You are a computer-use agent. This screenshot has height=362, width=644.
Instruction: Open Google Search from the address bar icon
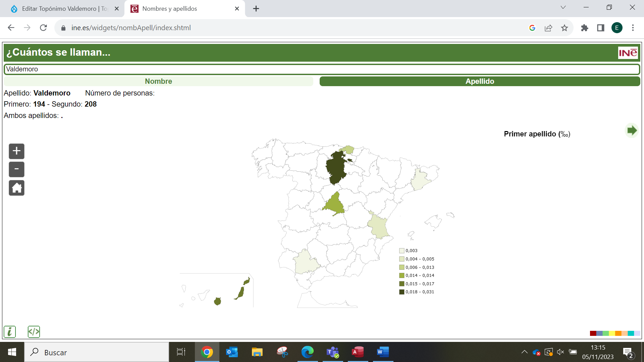532,28
